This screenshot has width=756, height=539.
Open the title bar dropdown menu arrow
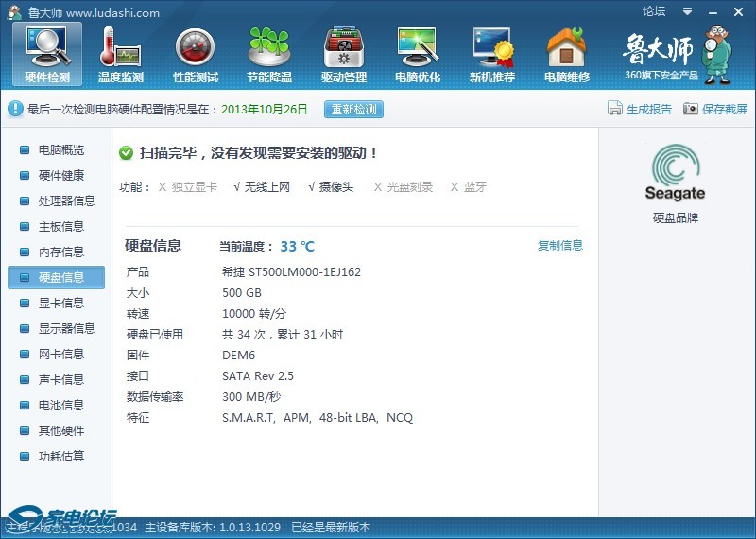point(685,11)
